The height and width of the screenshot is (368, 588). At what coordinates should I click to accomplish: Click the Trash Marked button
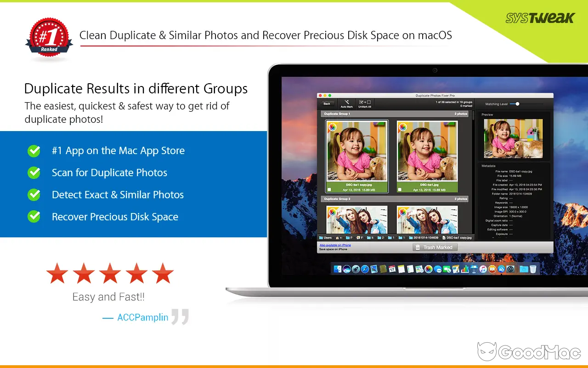coord(434,247)
